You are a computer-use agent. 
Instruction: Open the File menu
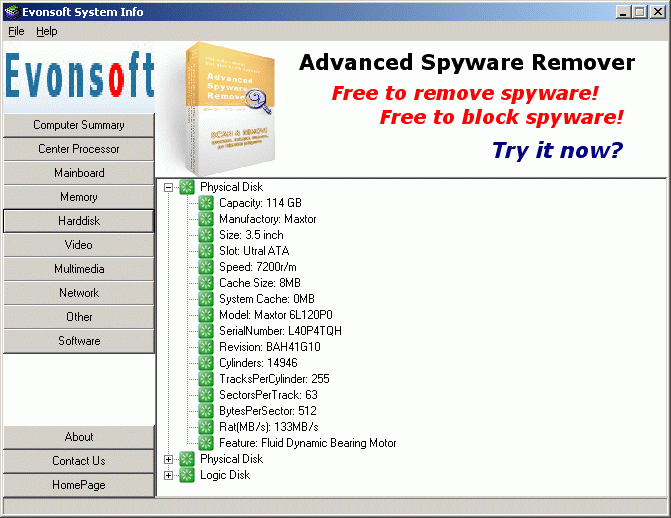click(16, 31)
